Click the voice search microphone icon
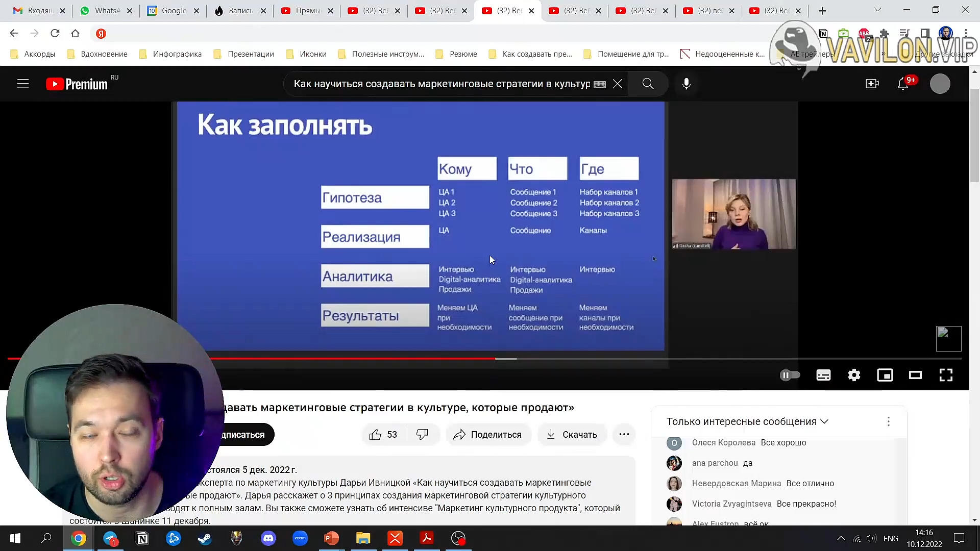The image size is (980, 551). click(687, 84)
